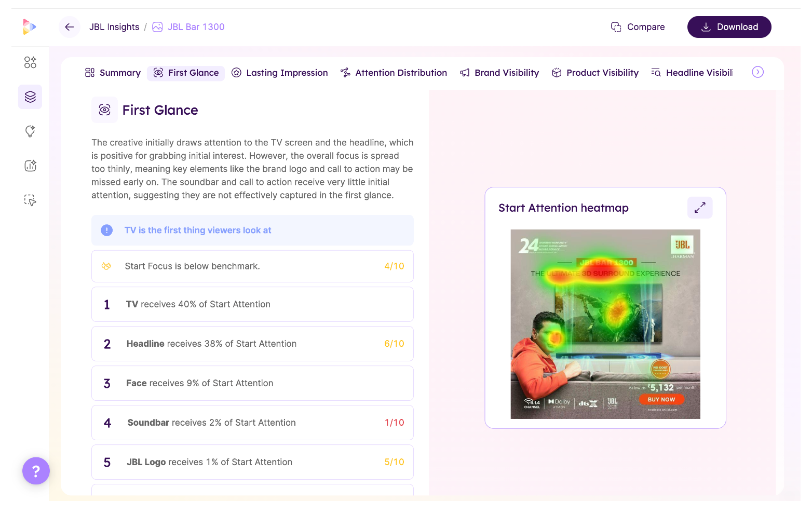Open the sparkle chart sidebar icon
This screenshot has height=515, width=812.
[30, 166]
